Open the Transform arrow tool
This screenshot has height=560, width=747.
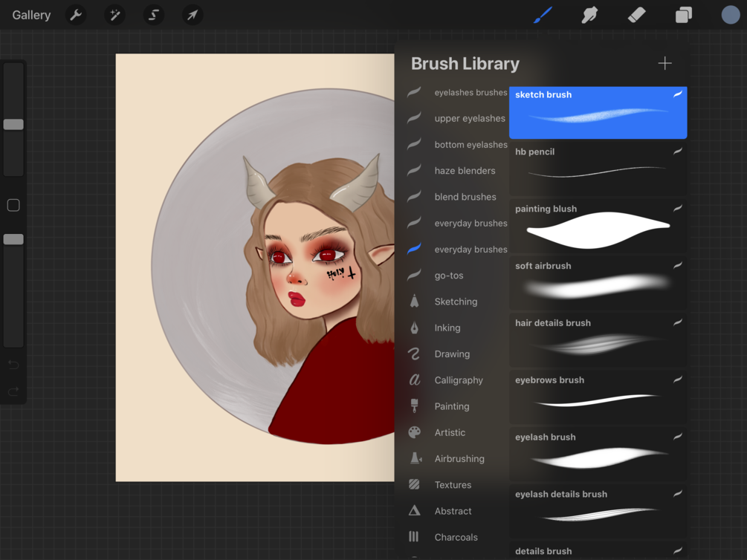coord(192,14)
